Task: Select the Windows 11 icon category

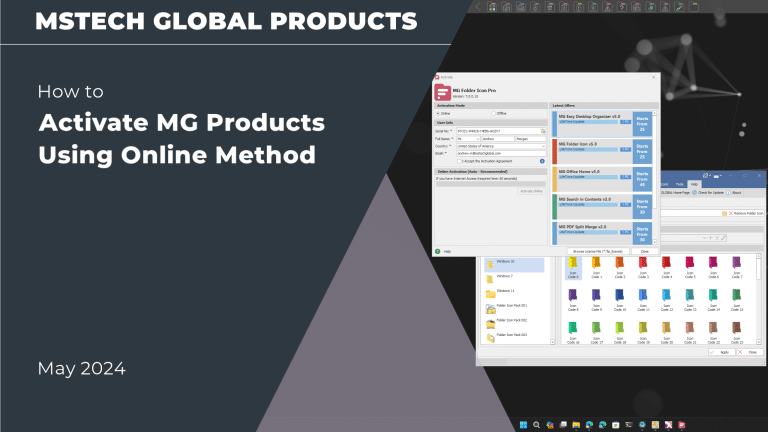Action: [514, 294]
